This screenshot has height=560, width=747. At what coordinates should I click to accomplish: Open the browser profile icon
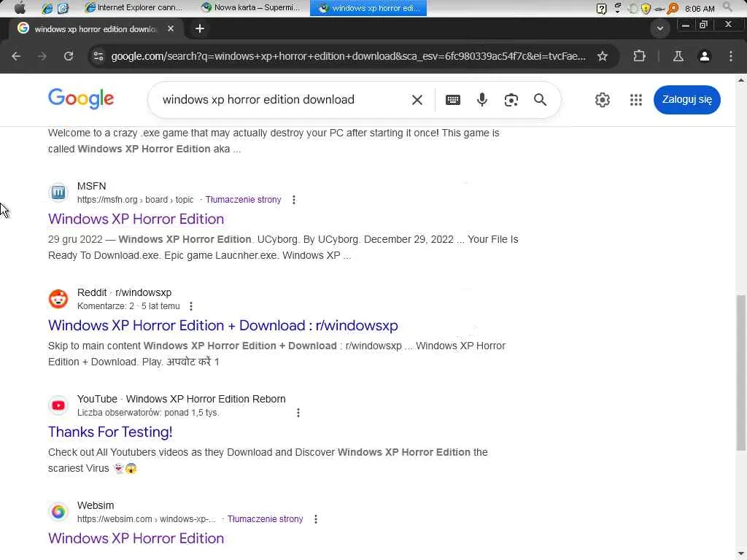click(705, 56)
